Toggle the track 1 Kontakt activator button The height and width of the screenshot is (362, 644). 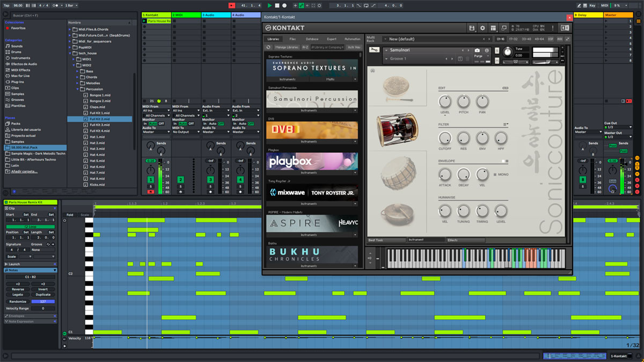tap(150, 179)
